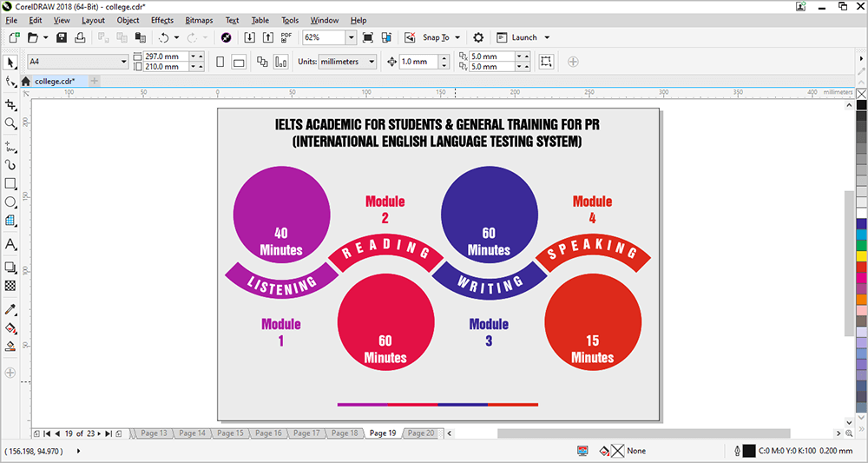Viewport: 868px width, 463px height.
Task: Set page orientation to portrait
Action: (220, 62)
